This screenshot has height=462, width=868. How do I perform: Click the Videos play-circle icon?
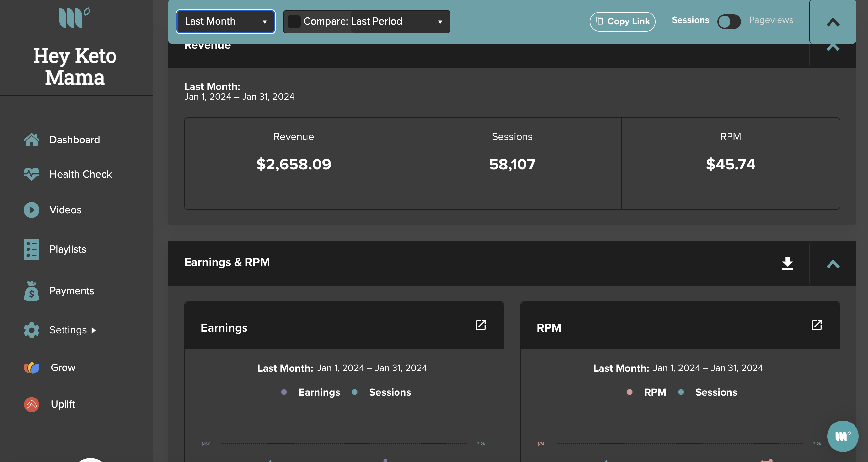tap(31, 210)
